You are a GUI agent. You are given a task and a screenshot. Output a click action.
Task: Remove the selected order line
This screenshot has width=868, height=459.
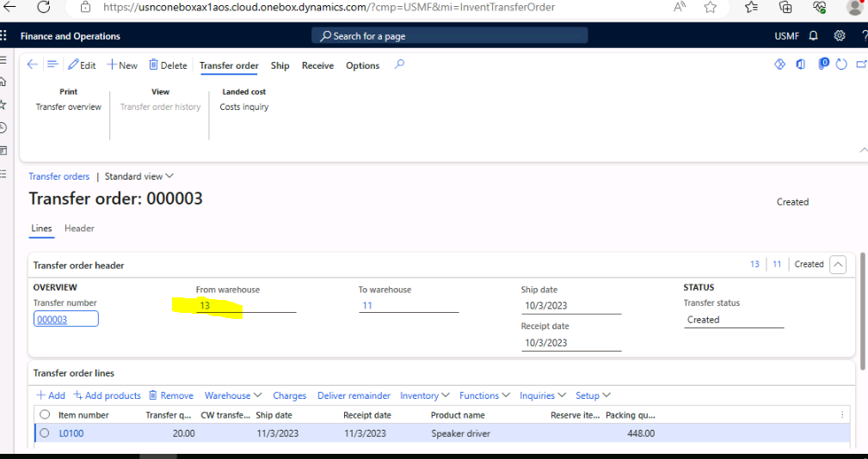[x=171, y=395]
